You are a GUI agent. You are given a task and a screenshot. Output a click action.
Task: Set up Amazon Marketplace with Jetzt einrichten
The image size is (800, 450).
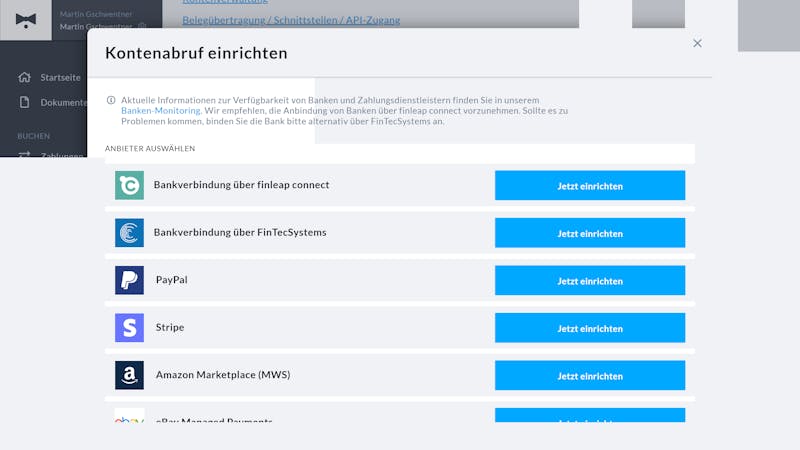(x=590, y=375)
